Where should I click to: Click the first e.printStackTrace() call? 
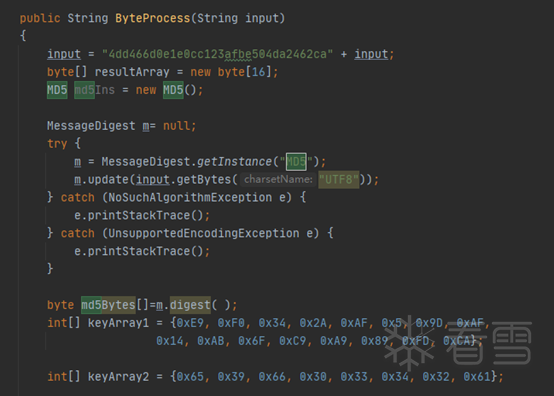tap(139, 215)
